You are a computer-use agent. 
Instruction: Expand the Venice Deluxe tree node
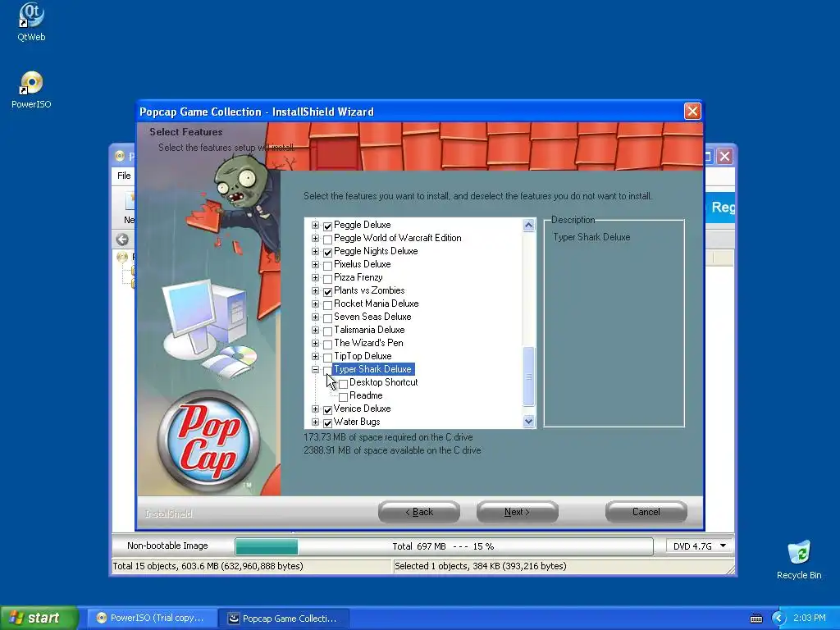(316, 409)
